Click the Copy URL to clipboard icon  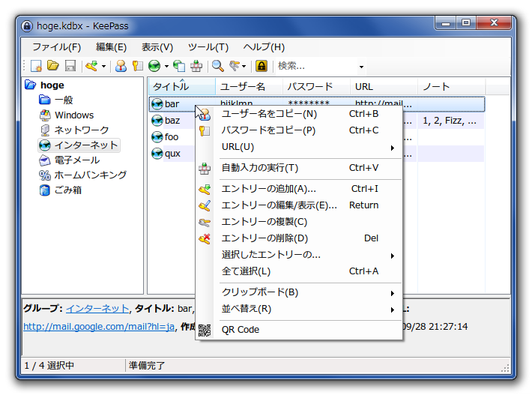(x=180, y=66)
